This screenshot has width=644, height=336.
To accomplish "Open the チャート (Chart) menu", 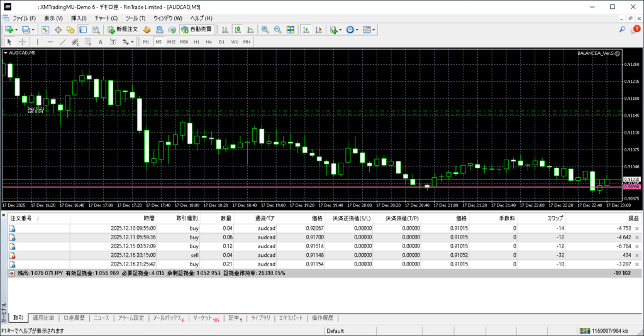I will (x=106, y=18).
